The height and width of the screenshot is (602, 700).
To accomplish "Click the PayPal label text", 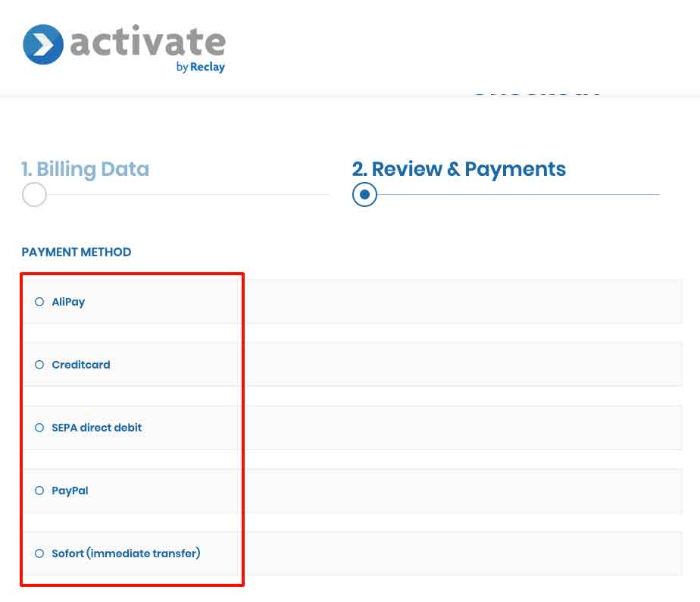I will (70, 491).
